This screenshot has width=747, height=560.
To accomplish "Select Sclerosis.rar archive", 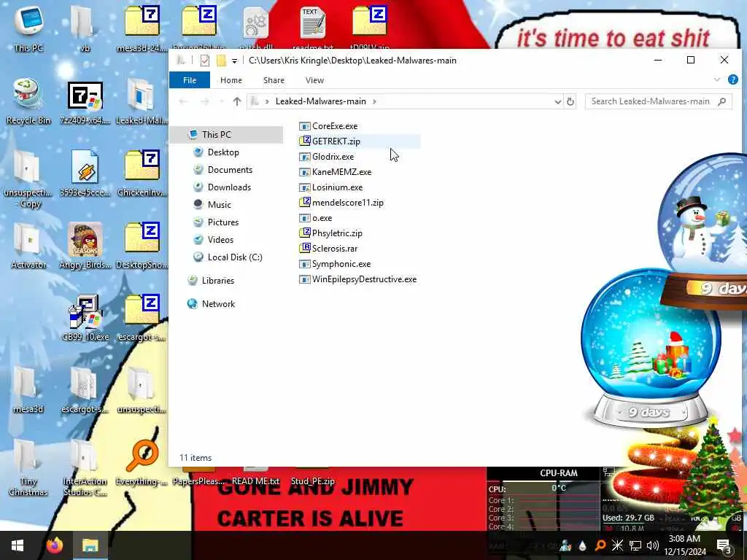I will (328, 248).
